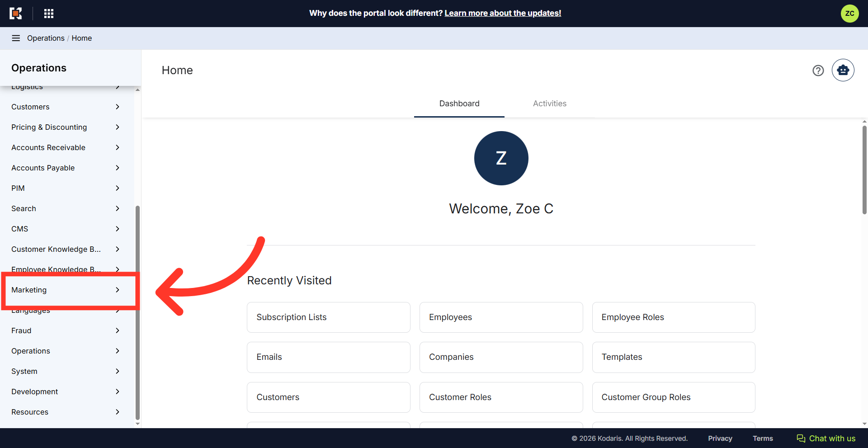Switch to the Activities tab
The height and width of the screenshot is (448, 868).
coord(549,104)
